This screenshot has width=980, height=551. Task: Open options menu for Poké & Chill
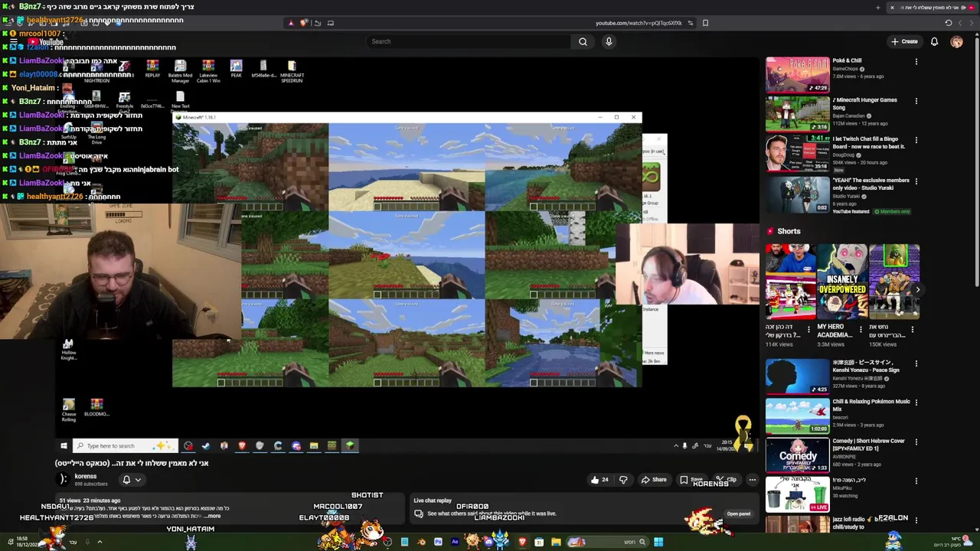click(916, 61)
